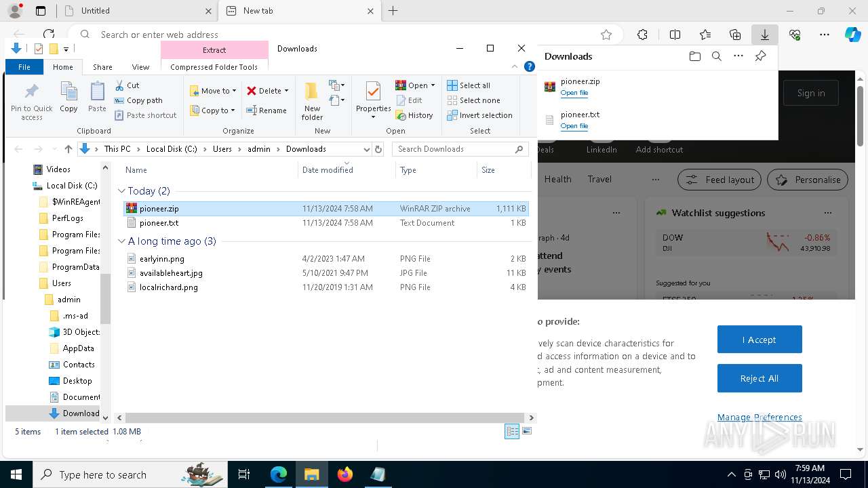Switch to the View ribbon tab
Viewport: 868px width, 488px height.
140,67
